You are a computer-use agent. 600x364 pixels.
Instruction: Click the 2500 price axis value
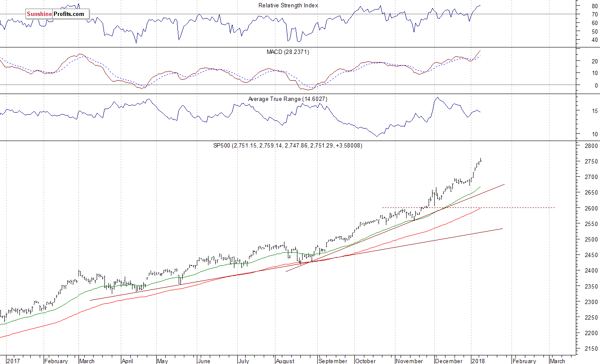tap(592, 239)
